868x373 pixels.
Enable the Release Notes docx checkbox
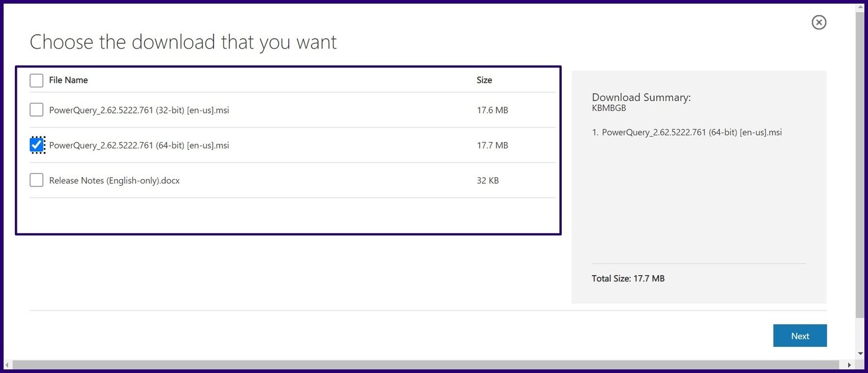[x=37, y=180]
